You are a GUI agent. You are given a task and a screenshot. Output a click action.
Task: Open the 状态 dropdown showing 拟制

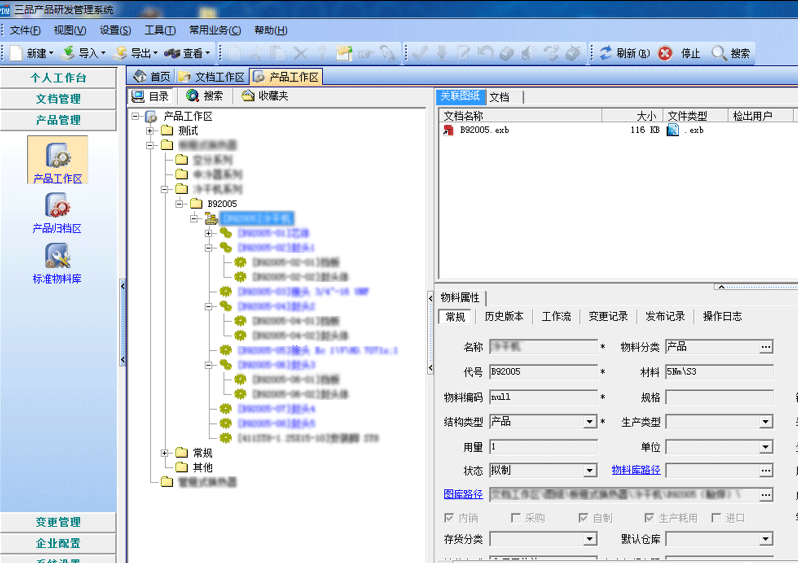[x=590, y=471]
